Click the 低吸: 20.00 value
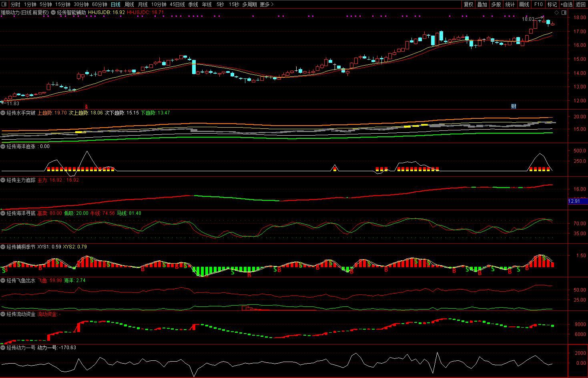Image resolution: width=588 pixels, height=378 pixels. tap(76, 213)
